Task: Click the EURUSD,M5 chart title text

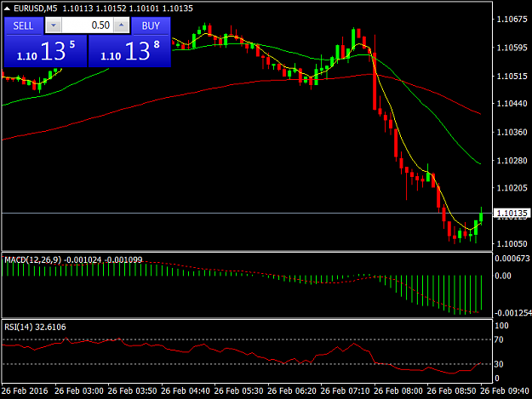Action: pyautogui.click(x=36, y=9)
